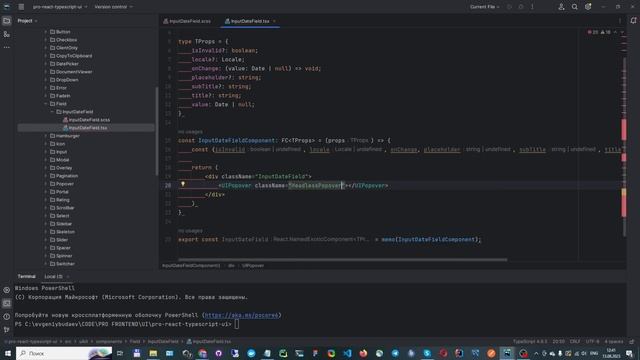Open Windows notification center icon
This screenshot has height=360, width=640.
point(629,353)
